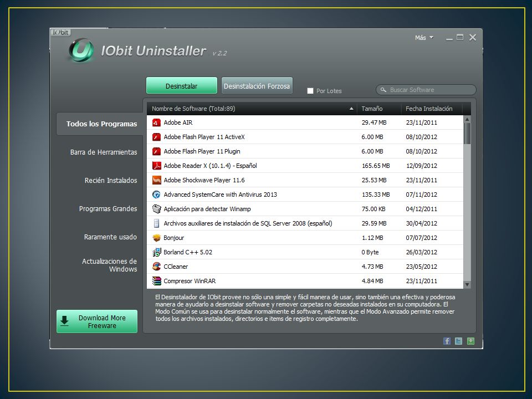This screenshot has height=399, width=532.
Task: Focus the Buscar Software search field
Action: coord(426,90)
